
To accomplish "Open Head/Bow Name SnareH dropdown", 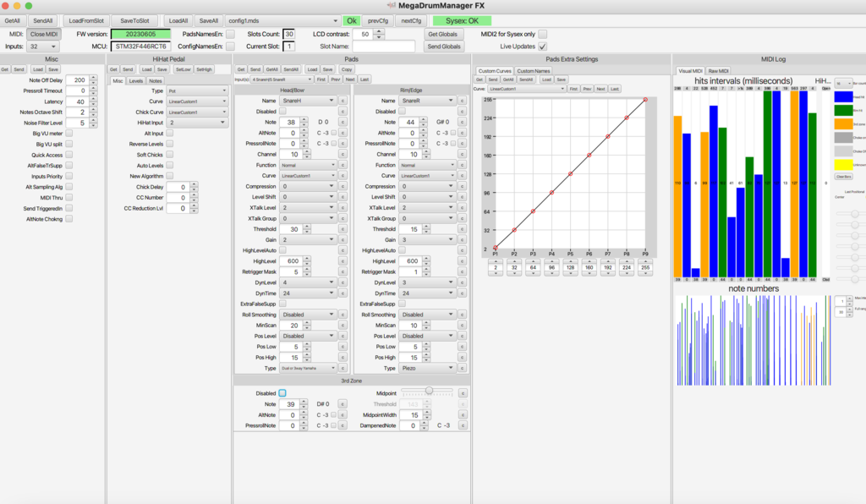I will (308, 101).
